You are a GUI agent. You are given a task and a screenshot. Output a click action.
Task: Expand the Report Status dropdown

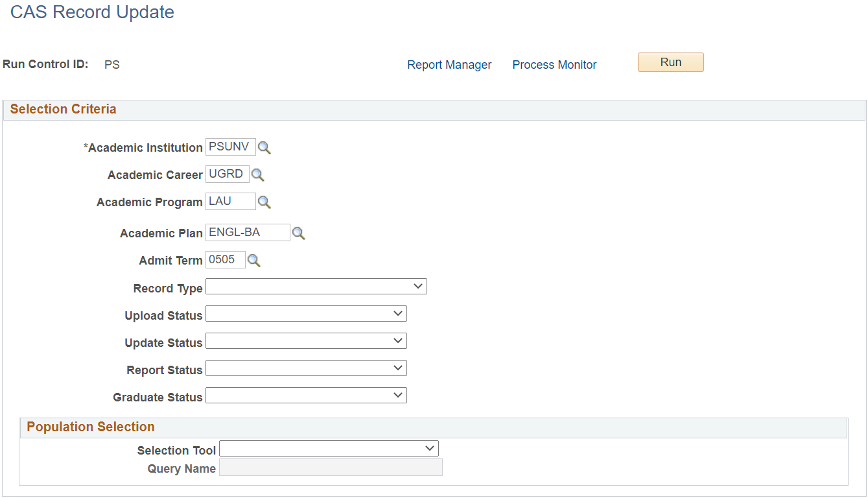coord(306,368)
